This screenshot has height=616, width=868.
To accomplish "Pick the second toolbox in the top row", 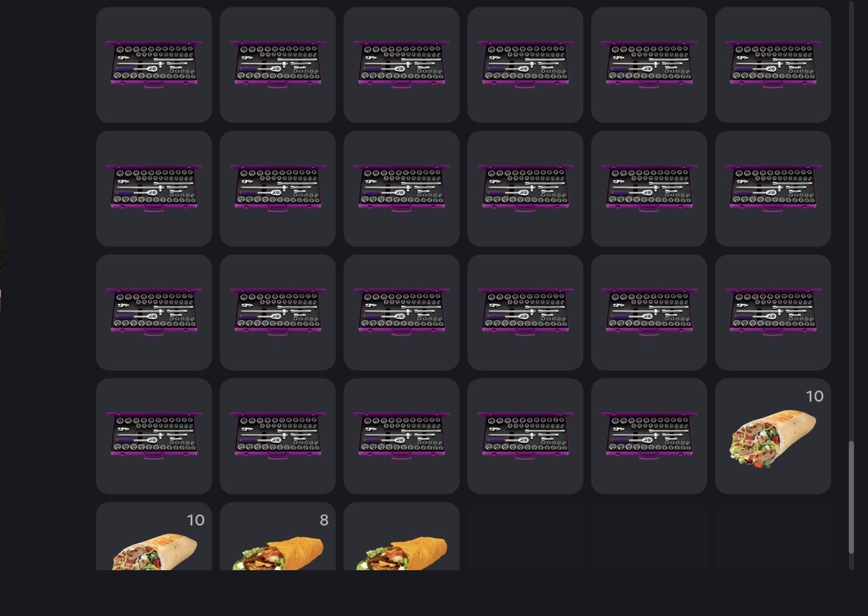I will click(x=278, y=65).
